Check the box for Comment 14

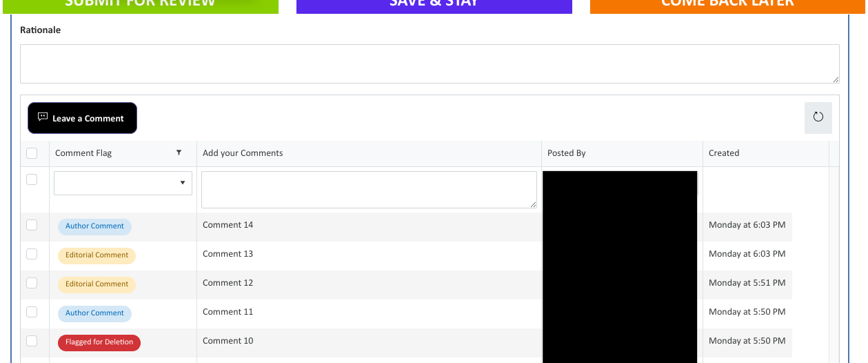click(32, 225)
